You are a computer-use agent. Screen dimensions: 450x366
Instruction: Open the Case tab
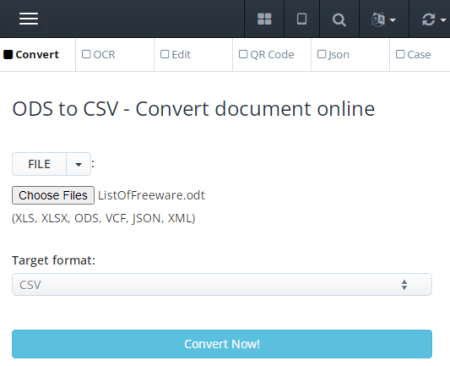coord(413,55)
